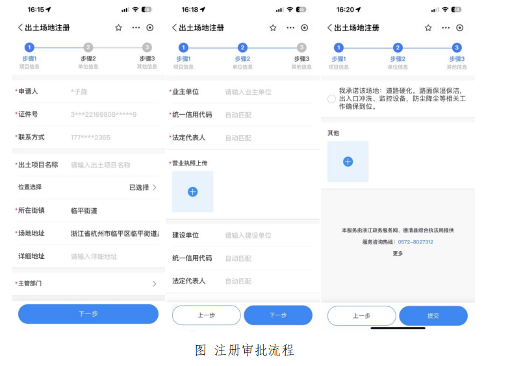This screenshot has height=366, width=510.
Task: Check the 我承诺该场地 commitment radio
Action: [x=331, y=99]
